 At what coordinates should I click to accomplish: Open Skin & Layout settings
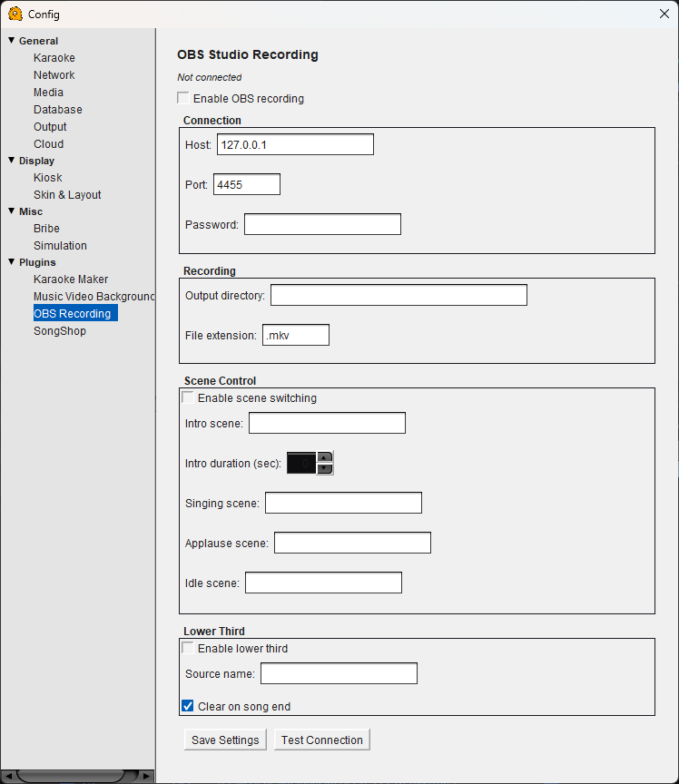67,195
